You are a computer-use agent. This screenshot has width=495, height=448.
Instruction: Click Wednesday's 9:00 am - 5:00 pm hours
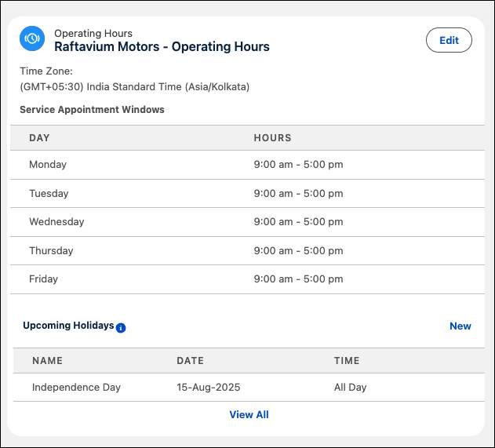coord(298,221)
